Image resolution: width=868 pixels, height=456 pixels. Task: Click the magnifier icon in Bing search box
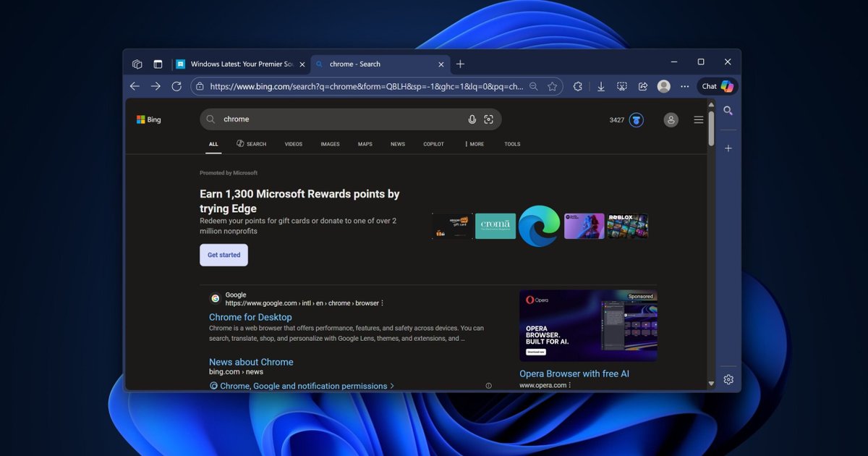[x=210, y=119]
